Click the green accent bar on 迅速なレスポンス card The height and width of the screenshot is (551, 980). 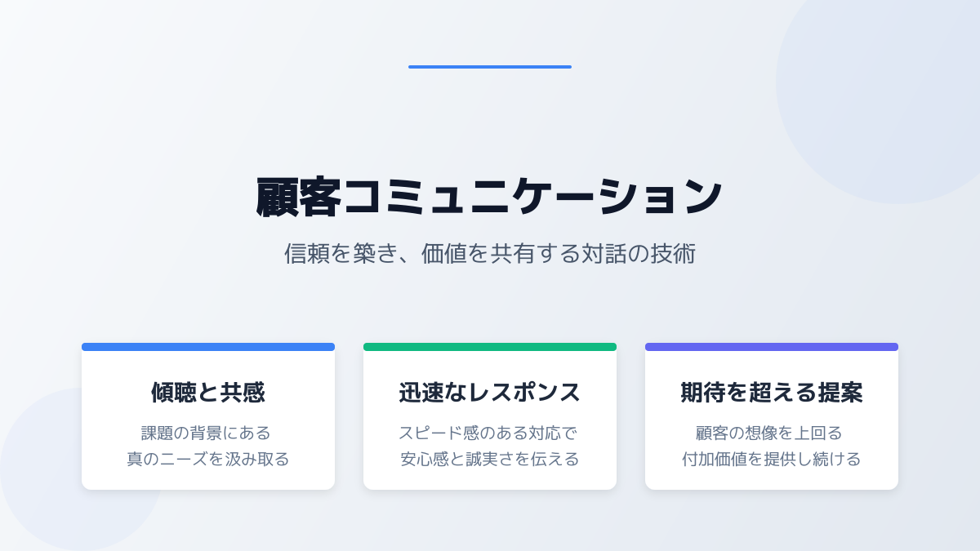coord(490,347)
